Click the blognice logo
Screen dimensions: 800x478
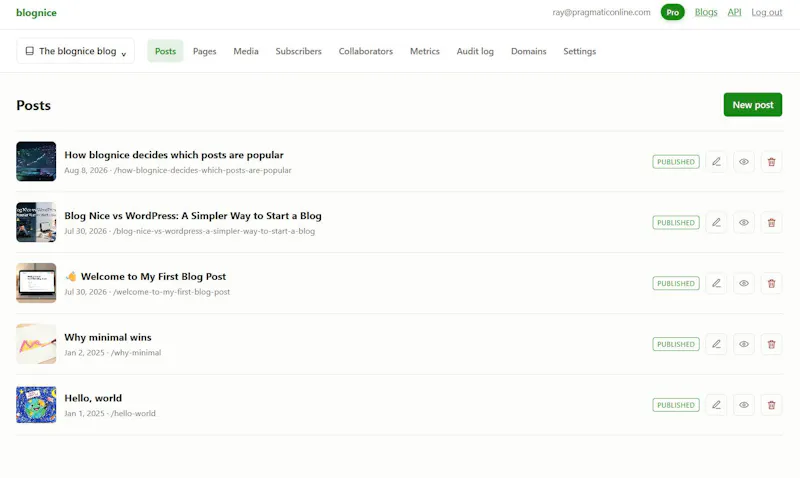36,13
